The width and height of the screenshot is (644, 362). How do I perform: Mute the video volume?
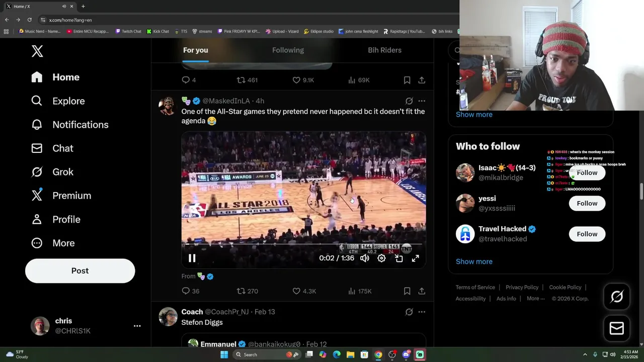(x=365, y=258)
